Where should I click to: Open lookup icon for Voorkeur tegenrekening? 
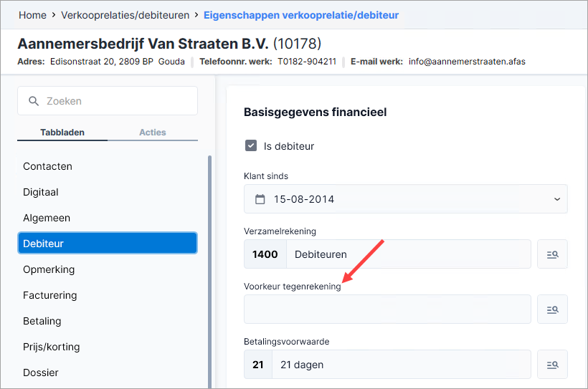(x=552, y=309)
